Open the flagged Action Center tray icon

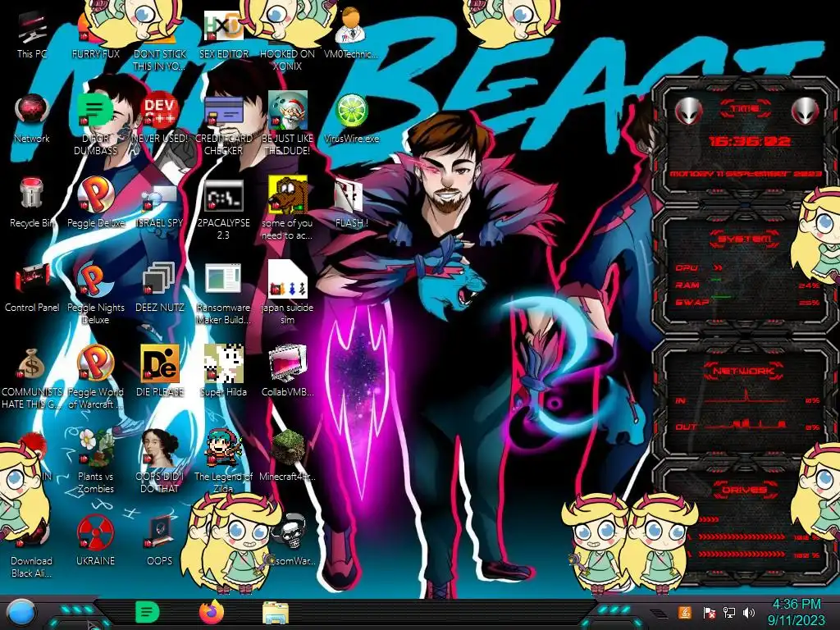(x=709, y=612)
